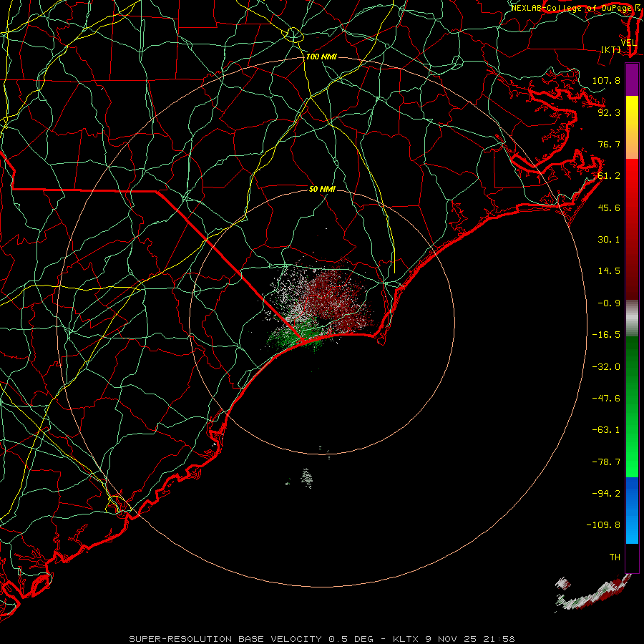Click the -94.2 value on the velocity scale

(x=606, y=494)
